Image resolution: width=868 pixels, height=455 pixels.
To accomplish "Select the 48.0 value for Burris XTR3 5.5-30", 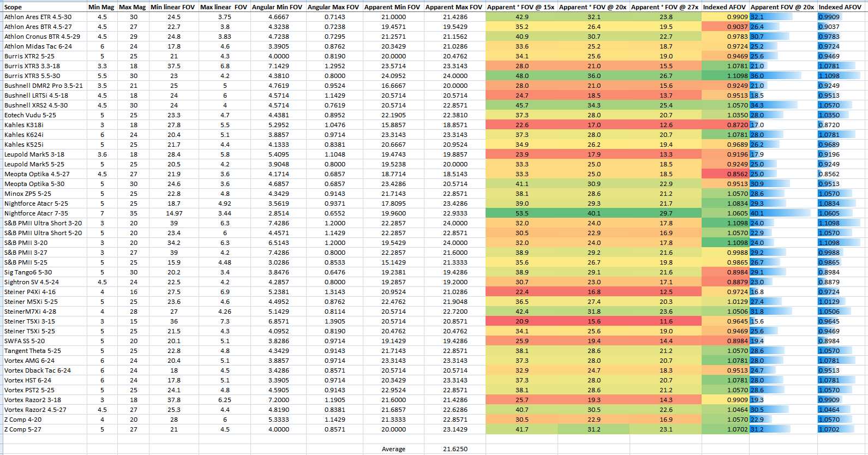I will point(522,76).
